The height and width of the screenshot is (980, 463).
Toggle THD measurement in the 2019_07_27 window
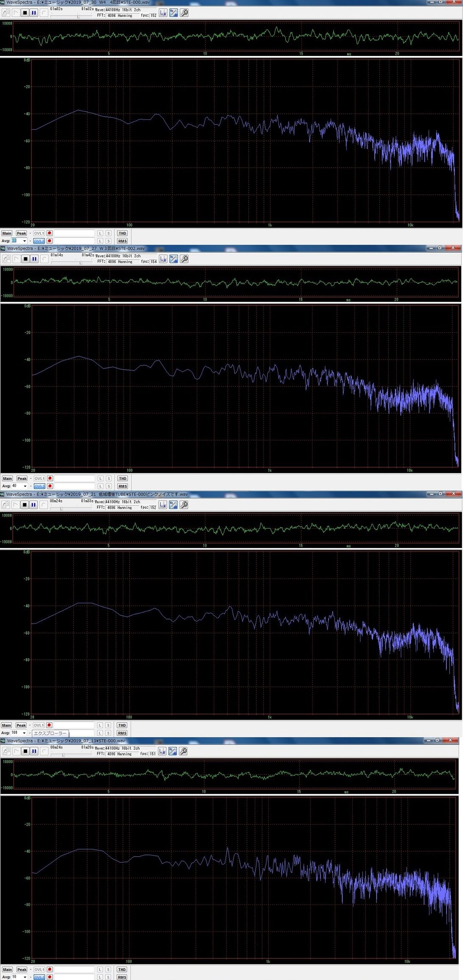pos(123,479)
